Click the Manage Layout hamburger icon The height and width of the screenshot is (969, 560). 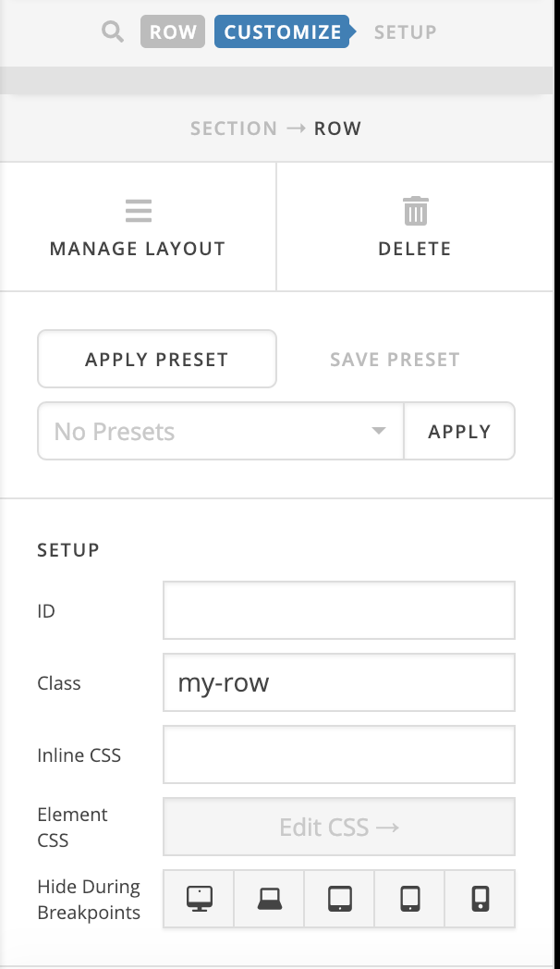click(x=139, y=211)
